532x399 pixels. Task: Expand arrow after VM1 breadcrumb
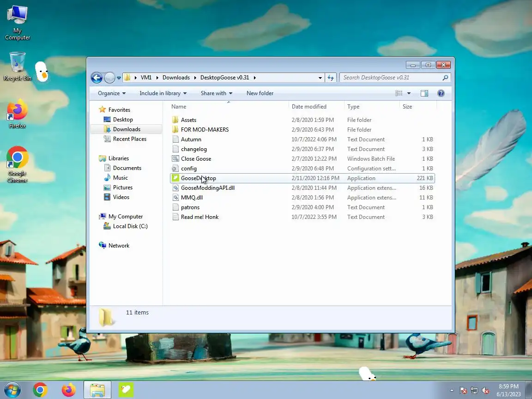tap(157, 78)
